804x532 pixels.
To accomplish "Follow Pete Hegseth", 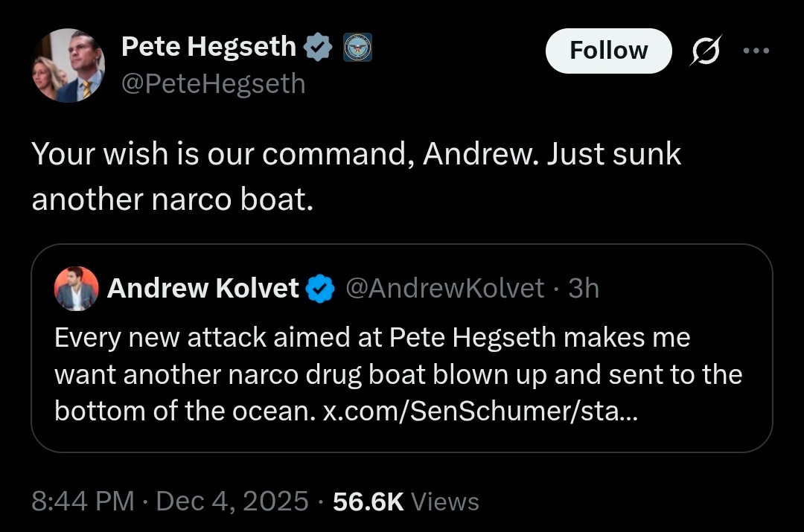I will click(608, 51).
